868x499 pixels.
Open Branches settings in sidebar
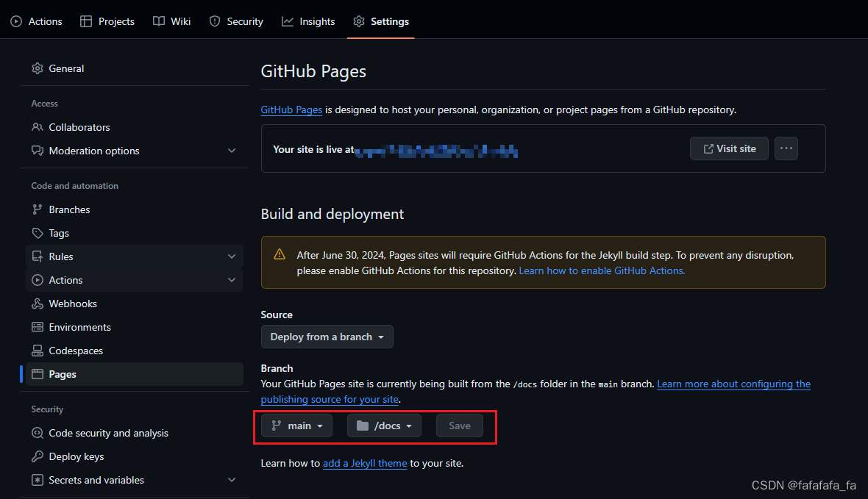[x=135, y=209]
